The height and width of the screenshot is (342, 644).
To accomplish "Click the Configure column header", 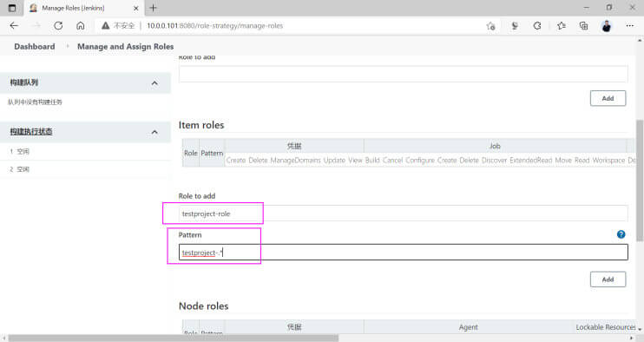I will point(420,160).
